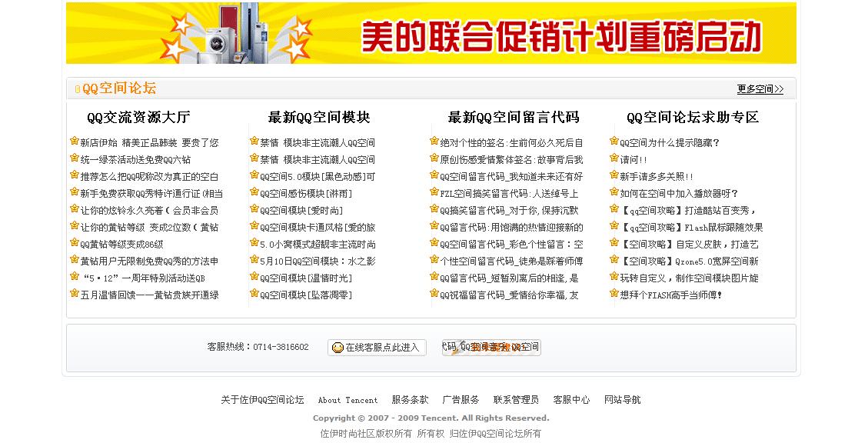
Task: Open the "更多空间>>" link
Action: (760, 89)
